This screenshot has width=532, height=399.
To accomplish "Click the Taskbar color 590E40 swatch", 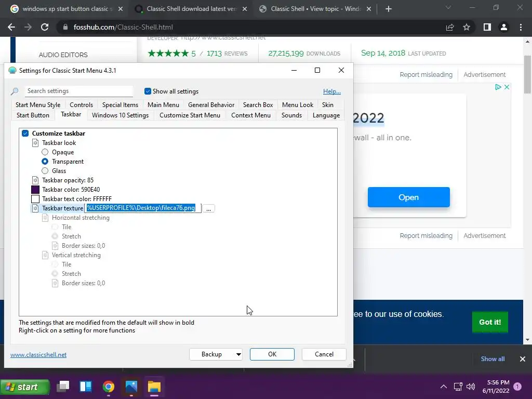I will (35, 190).
